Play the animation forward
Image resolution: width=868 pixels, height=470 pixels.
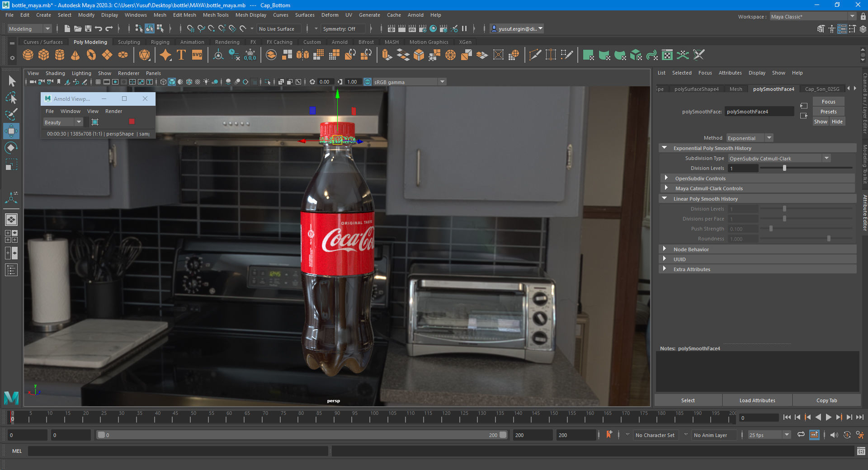tap(828, 417)
